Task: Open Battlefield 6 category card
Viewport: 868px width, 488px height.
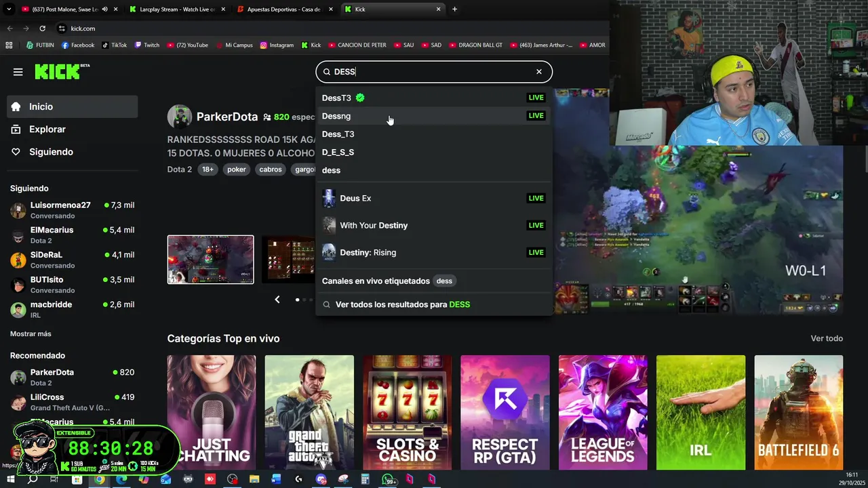Action: pyautogui.click(x=799, y=412)
